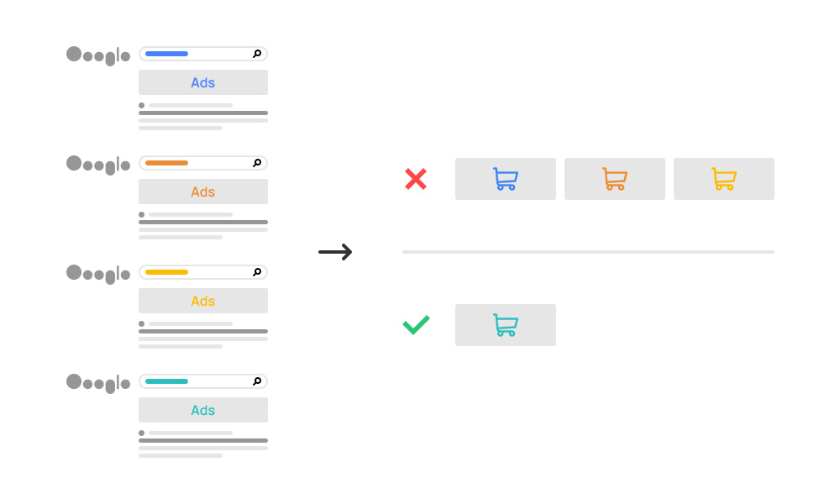Click the search magnifier in yellow search bar
This screenshot has height=504, width=840.
pyautogui.click(x=257, y=272)
